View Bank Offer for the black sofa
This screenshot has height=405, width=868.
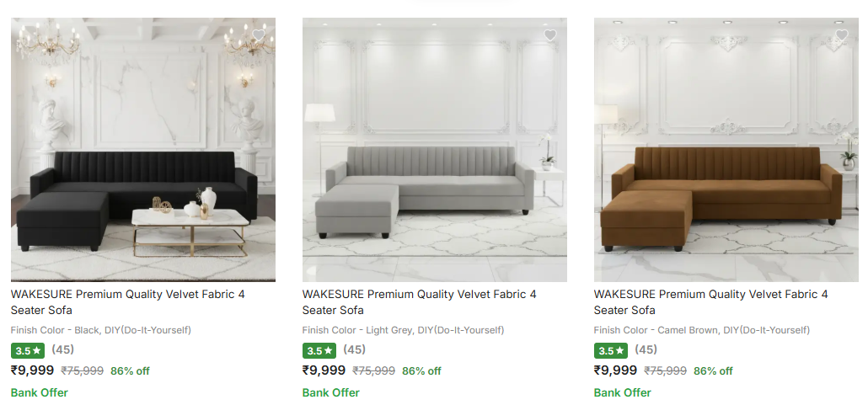(40, 393)
